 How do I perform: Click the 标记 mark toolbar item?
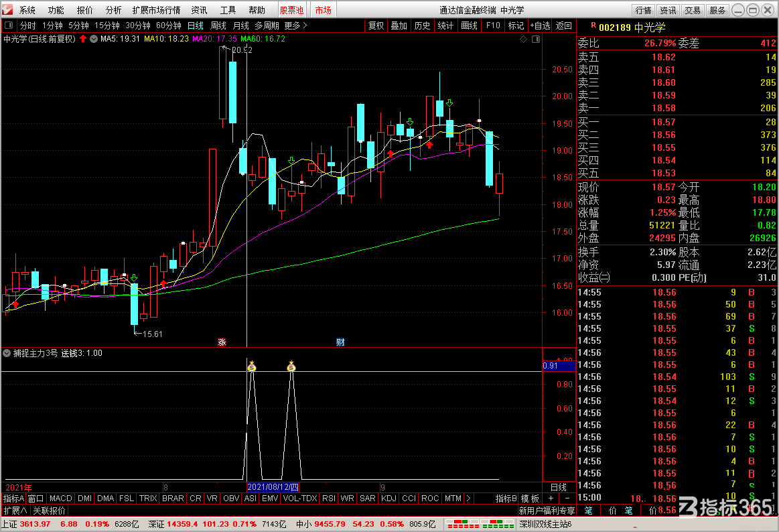(x=516, y=25)
